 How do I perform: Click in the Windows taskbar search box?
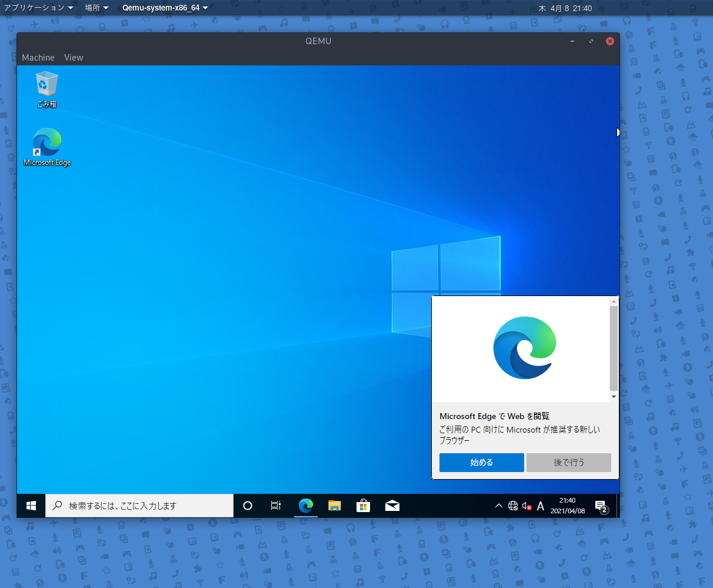[139, 506]
